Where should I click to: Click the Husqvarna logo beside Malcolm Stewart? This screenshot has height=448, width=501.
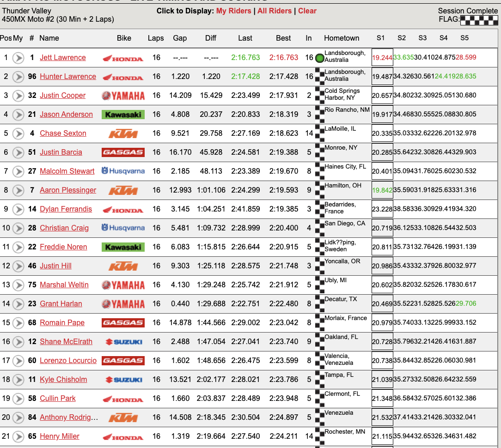coord(123,171)
